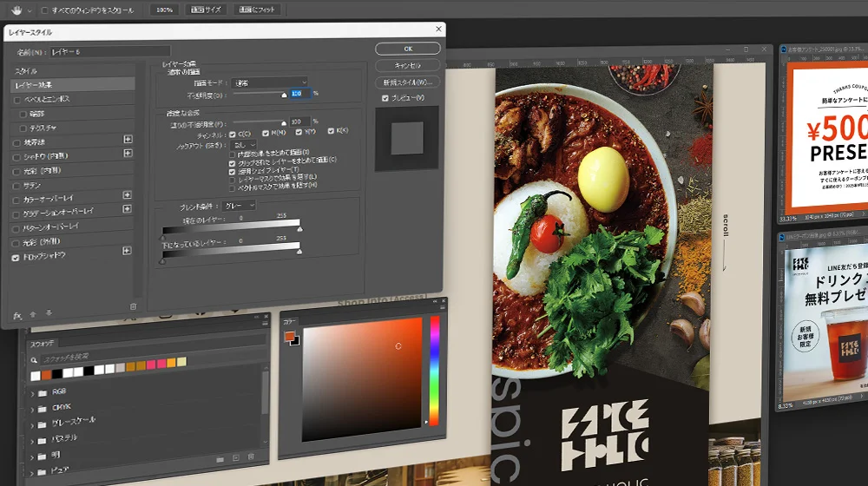Open the ブレンド条件 グレー dropdown
Screen dimensions: 868x486
tap(239, 206)
